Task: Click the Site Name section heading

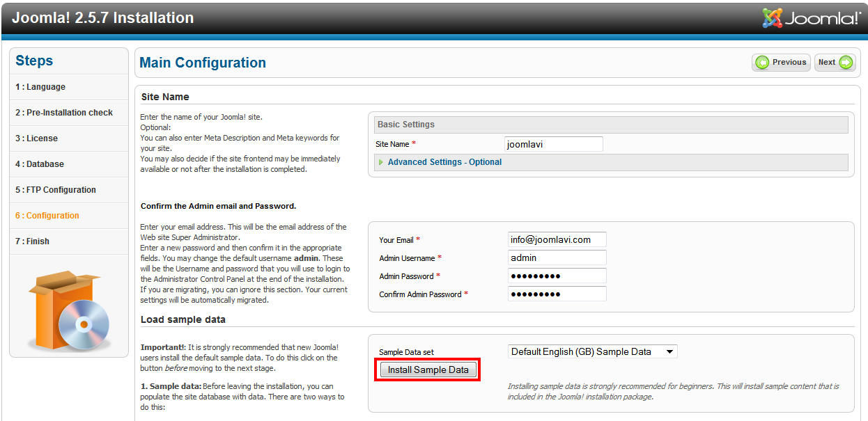Action: click(x=165, y=97)
